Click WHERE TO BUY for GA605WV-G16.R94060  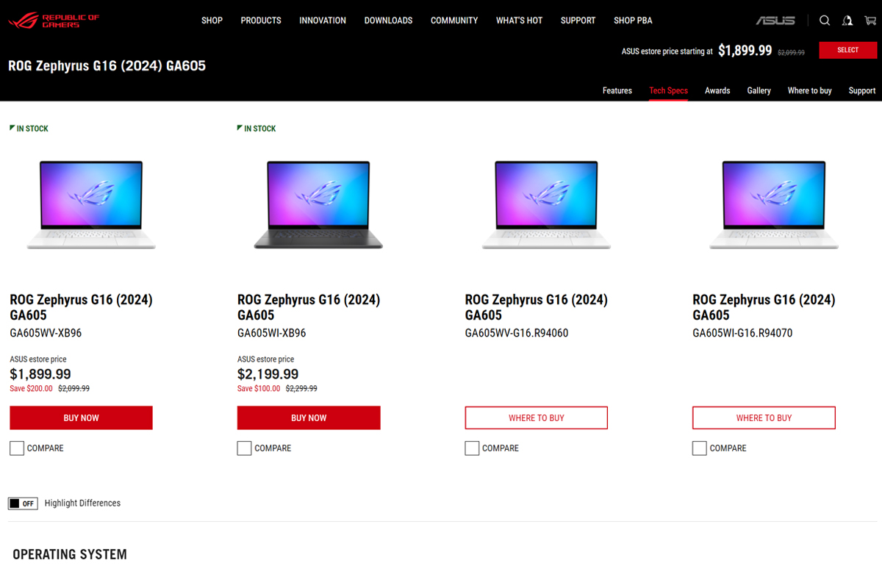click(x=537, y=417)
